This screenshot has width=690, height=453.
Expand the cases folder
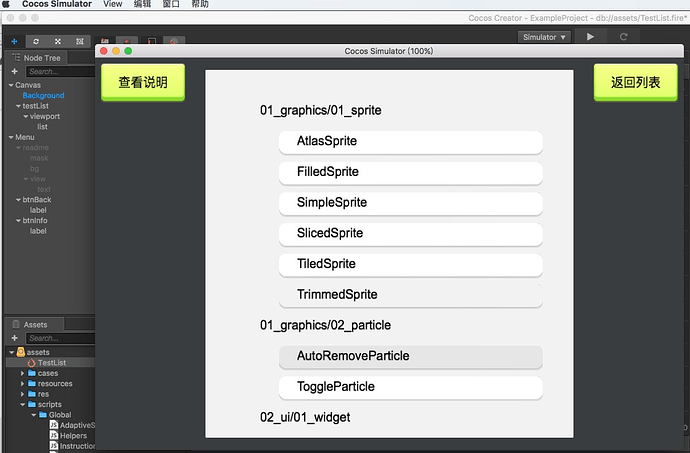point(22,373)
